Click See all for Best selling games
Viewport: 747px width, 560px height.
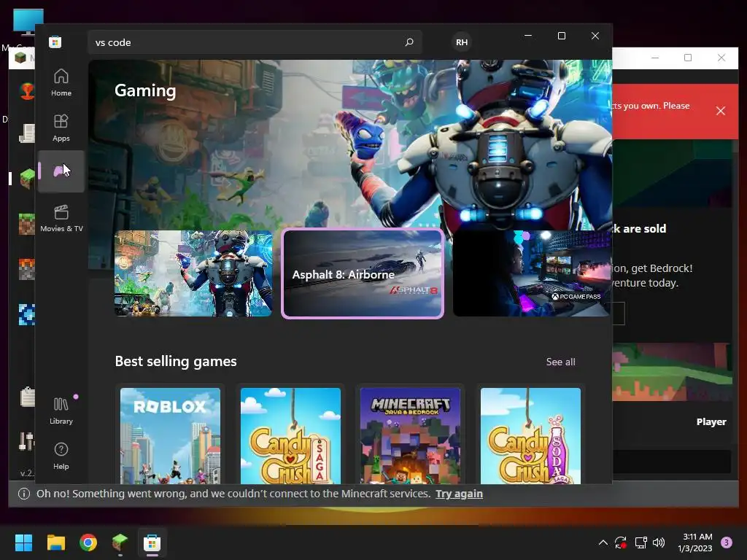tap(560, 362)
